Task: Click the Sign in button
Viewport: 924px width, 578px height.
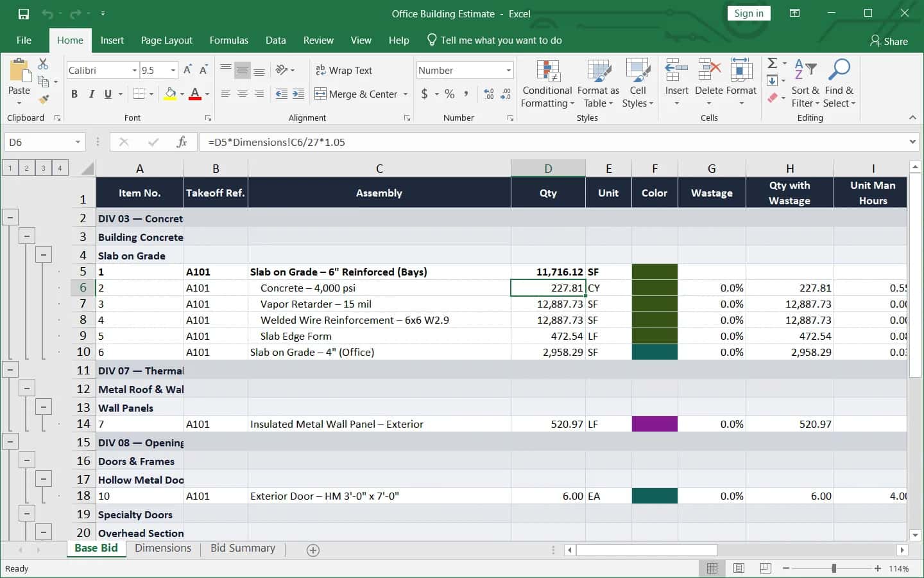Action: (x=749, y=13)
